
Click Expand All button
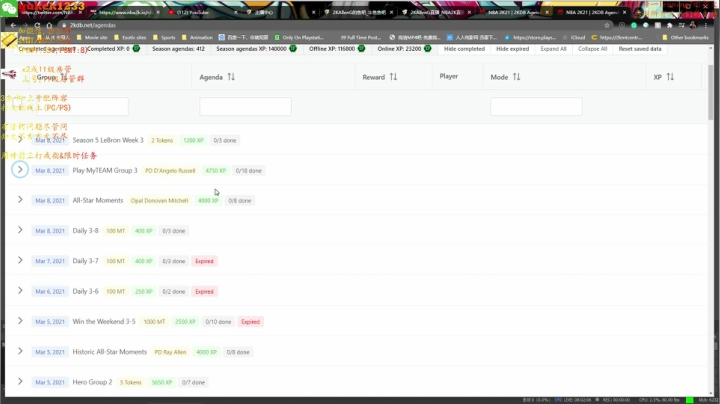point(553,49)
